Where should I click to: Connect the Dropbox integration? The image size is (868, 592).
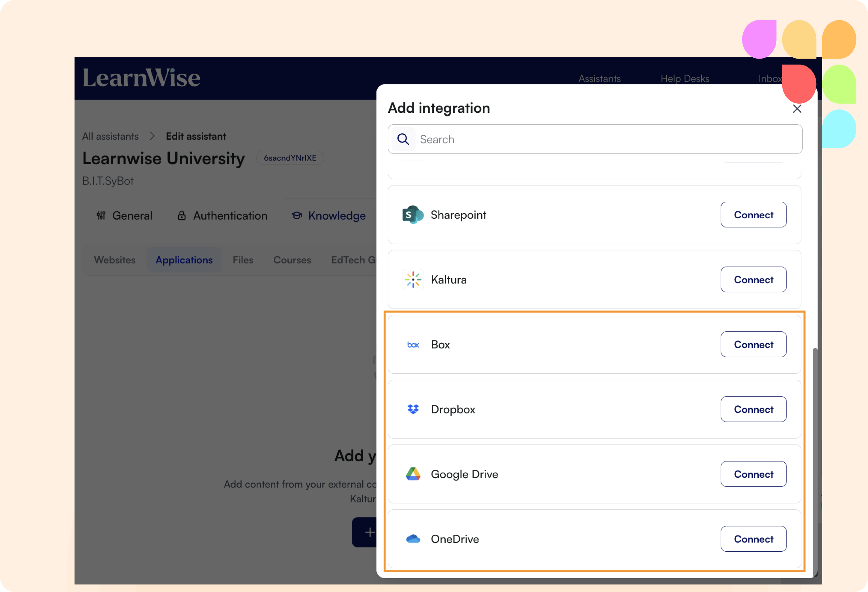click(x=753, y=409)
